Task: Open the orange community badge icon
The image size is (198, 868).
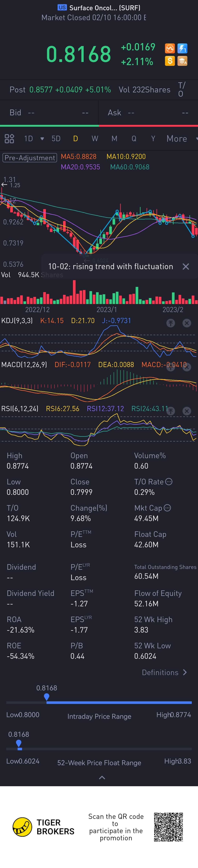Action: [x=170, y=49]
